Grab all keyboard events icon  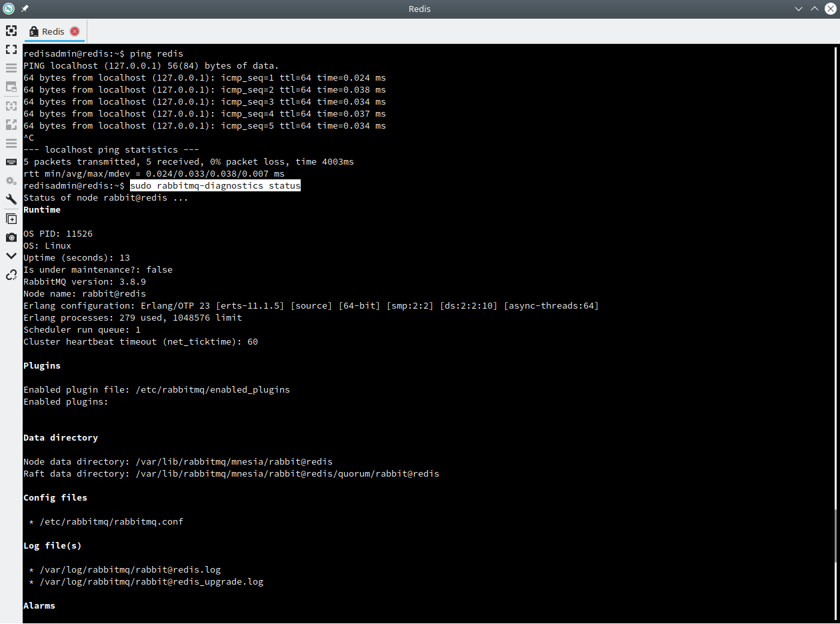click(11, 162)
